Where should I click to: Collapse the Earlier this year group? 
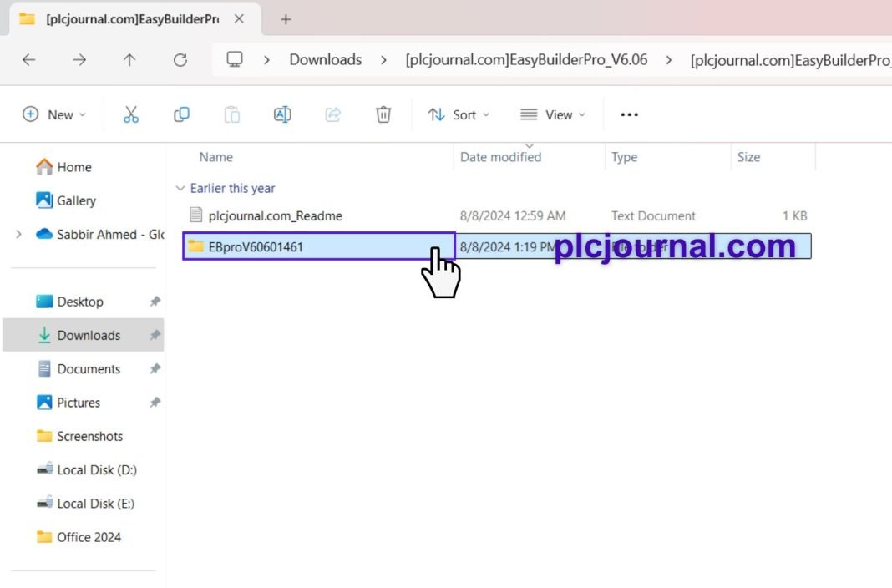tap(180, 189)
